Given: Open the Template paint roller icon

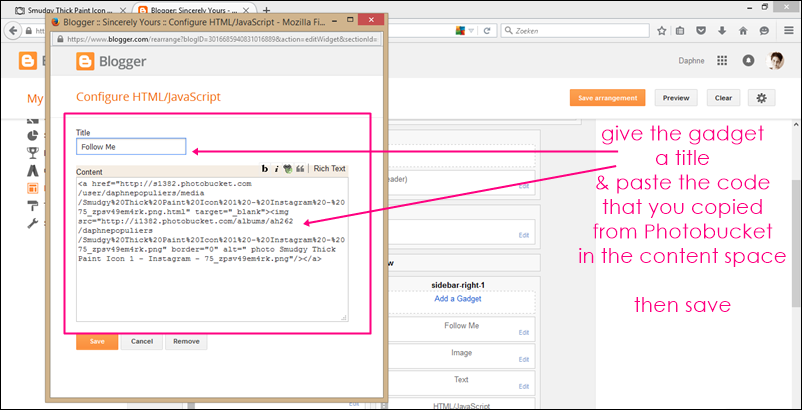Looking at the screenshot, I should coord(33,206).
